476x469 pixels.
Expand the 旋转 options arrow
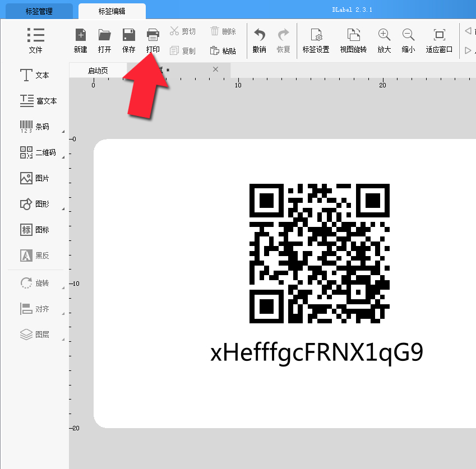click(x=63, y=287)
